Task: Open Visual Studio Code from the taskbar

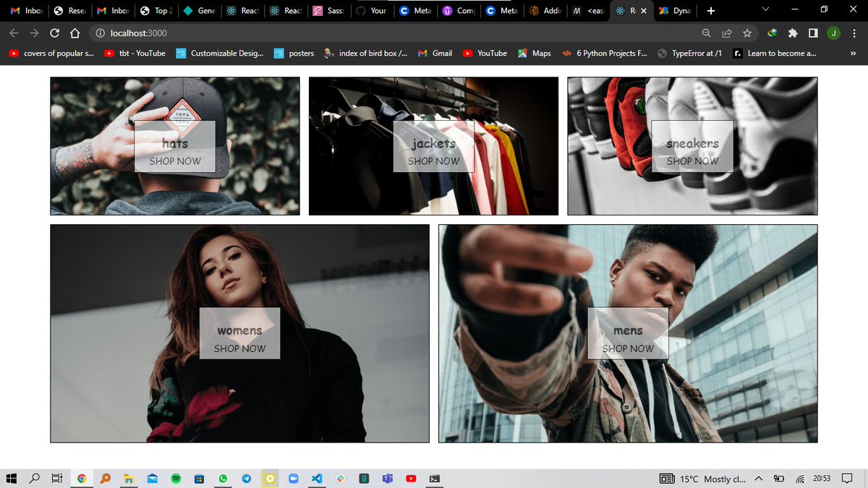Action: (x=317, y=479)
